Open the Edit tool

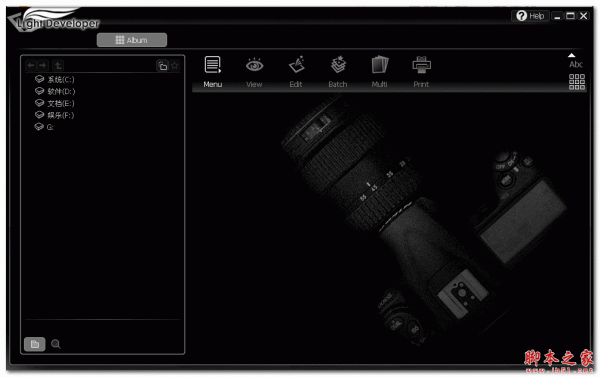(296, 72)
